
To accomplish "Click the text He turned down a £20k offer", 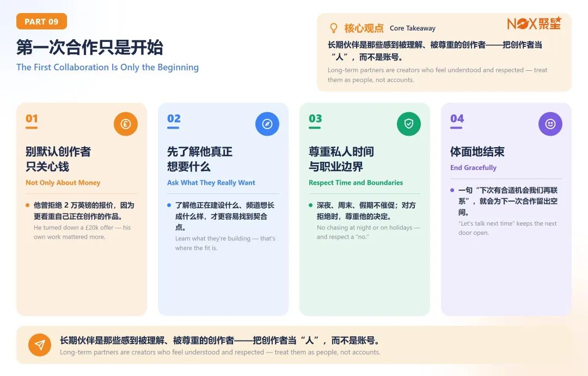I will pos(82,232).
